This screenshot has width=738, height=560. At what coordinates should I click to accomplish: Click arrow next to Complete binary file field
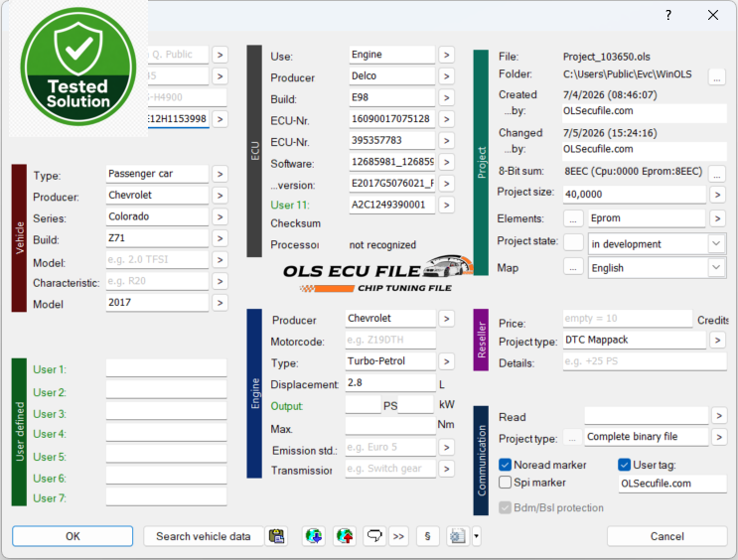pyautogui.click(x=719, y=437)
